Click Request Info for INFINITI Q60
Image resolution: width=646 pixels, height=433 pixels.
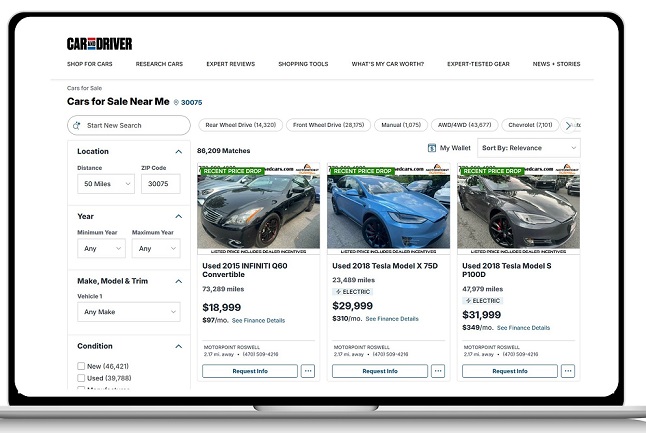point(250,371)
